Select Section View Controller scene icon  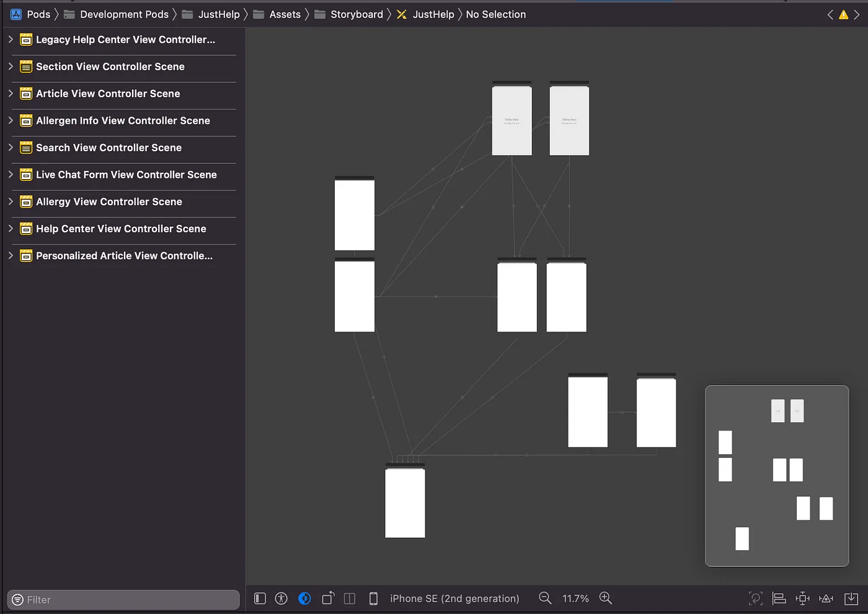tap(26, 66)
